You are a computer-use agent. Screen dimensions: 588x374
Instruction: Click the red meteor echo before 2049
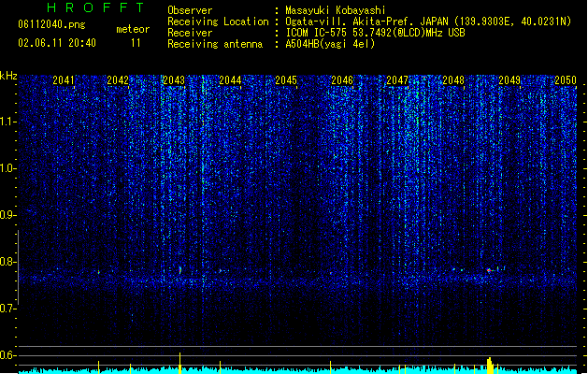489,270
